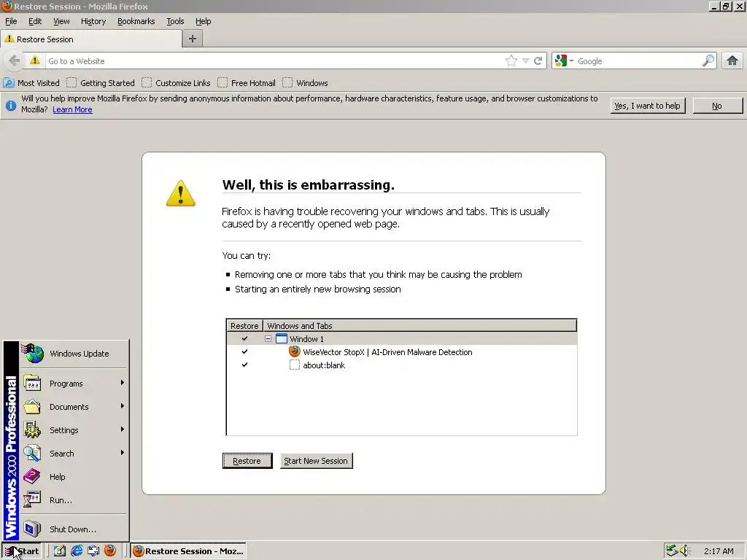747x560 pixels.
Task: Click the volume speaker tray icon
Action: pyautogui.click(x=684, y=551)
